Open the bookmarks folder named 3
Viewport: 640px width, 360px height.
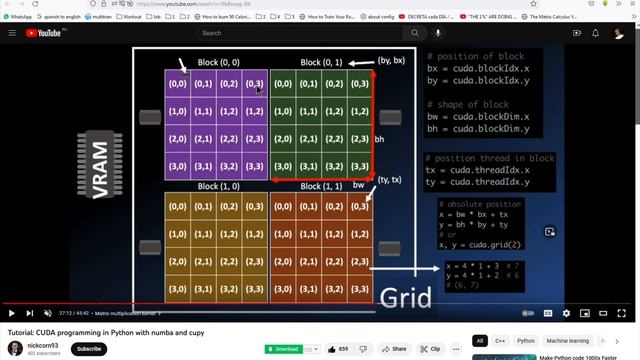[x=260, y=17]
